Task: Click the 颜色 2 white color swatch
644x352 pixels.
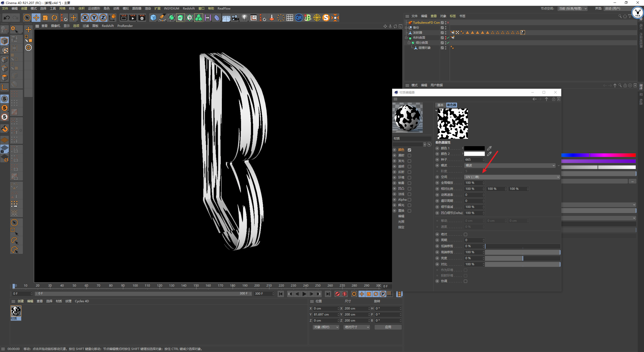Action: coord(474,154)
